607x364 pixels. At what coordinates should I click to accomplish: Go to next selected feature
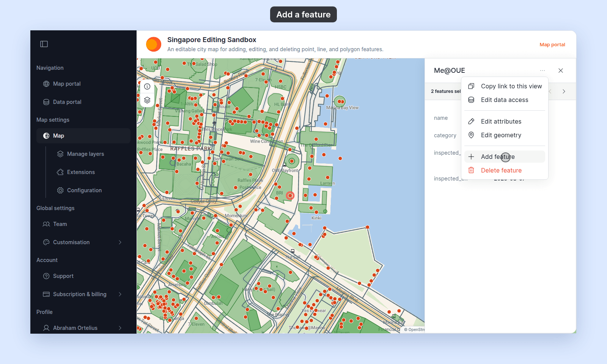coord(564,91)
